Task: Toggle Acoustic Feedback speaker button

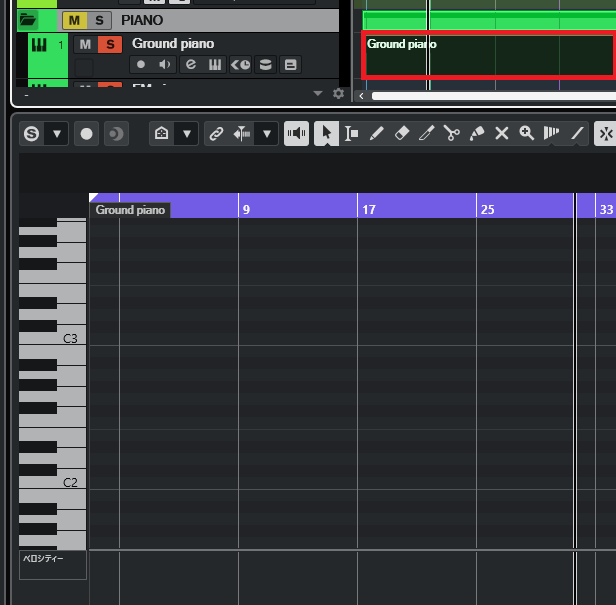Action: 297,134
